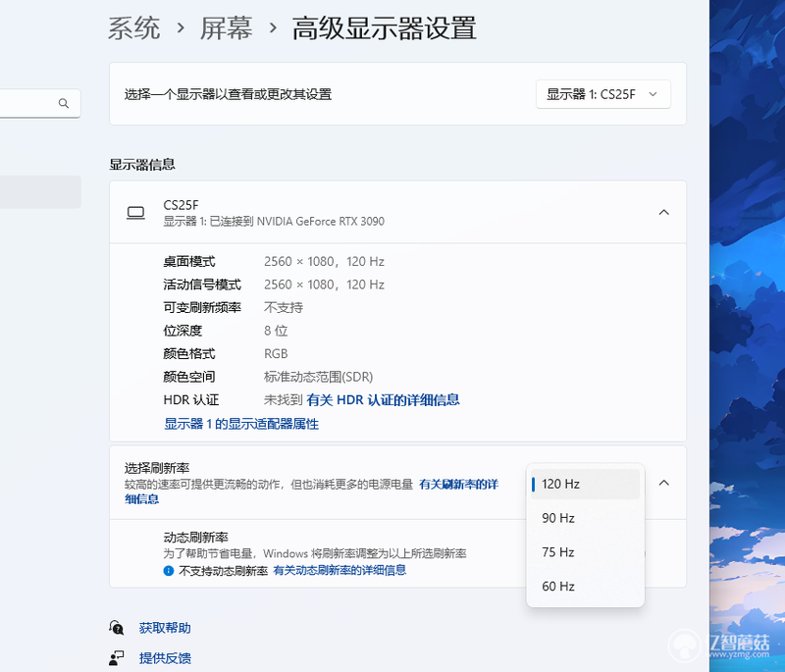Click the info icon beside 不支持动态刷新率
Screen dimensions: 785x672
(169, 570)
